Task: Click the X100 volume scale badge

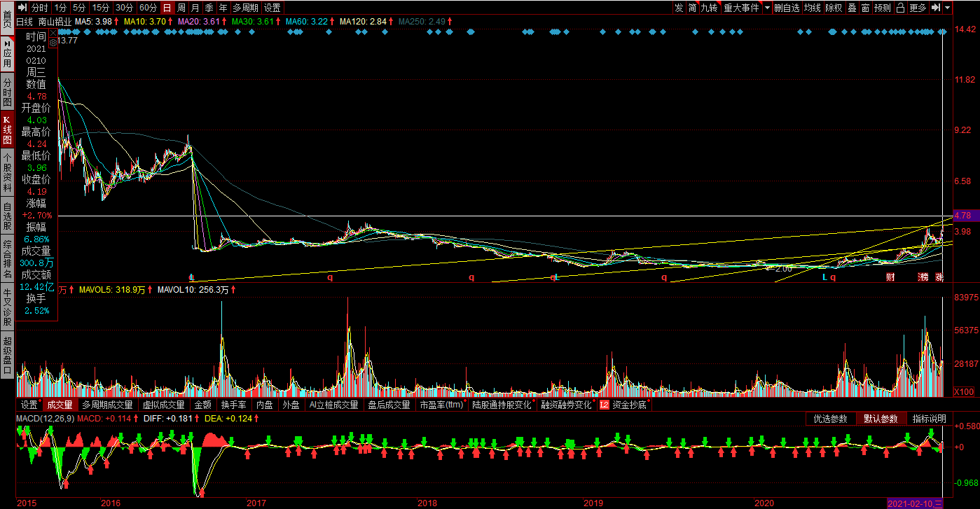Action: (965, 391)
